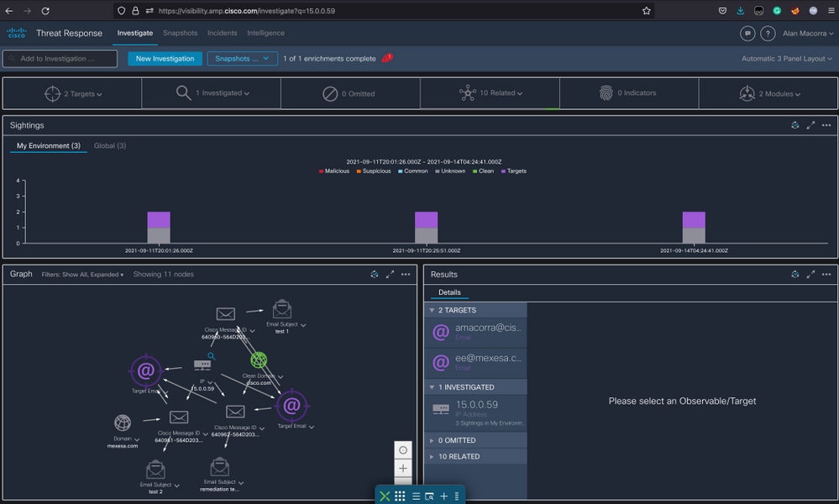Click the New Investigation button
The image size is (839, 504).
[165, 58]
